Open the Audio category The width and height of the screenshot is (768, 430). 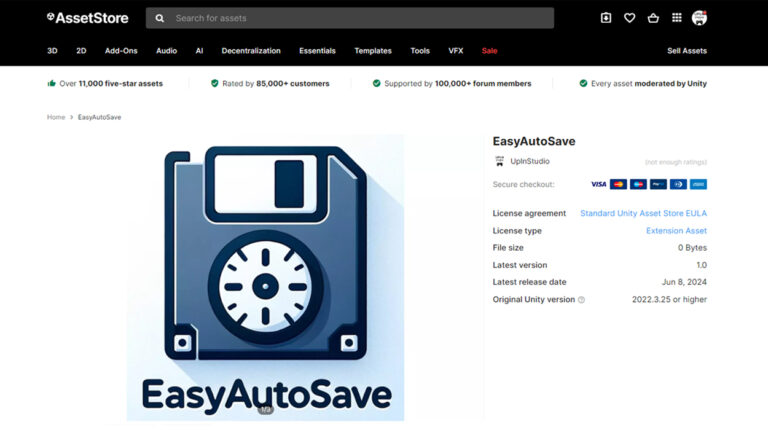[x=167, y=51]
